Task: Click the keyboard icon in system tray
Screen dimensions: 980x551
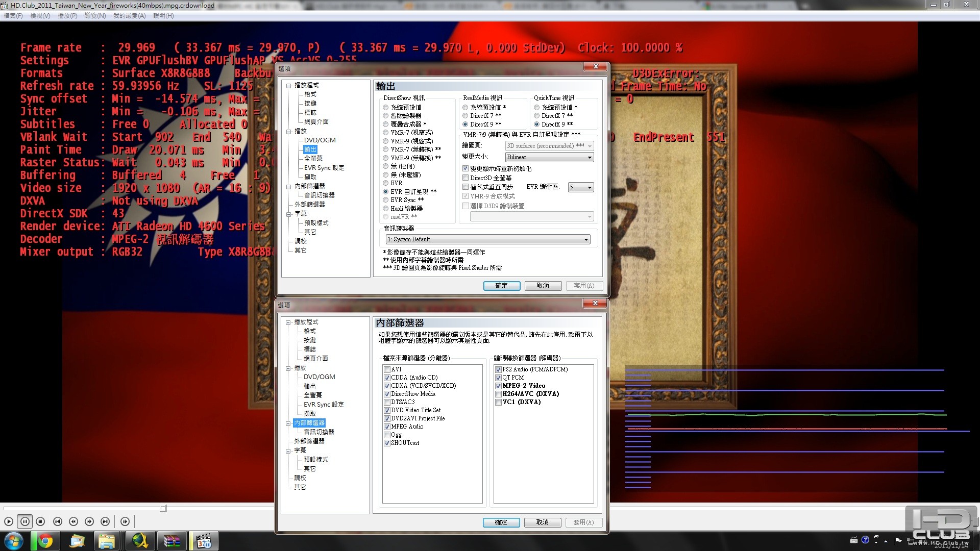Action: coord(853,540)
